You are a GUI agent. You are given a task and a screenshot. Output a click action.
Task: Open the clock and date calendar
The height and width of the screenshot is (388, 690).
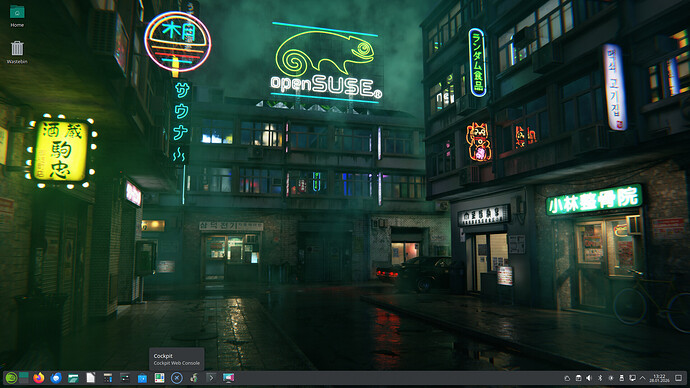pos(659,378)
